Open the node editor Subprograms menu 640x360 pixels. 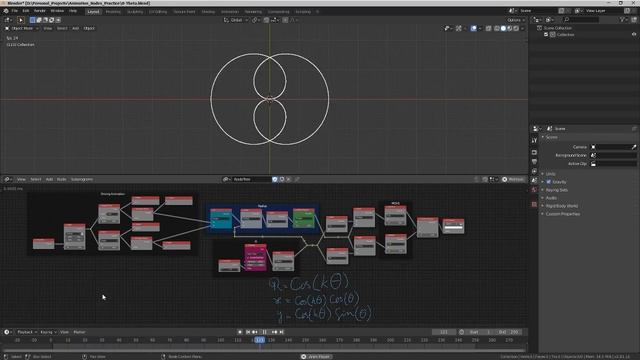point(82,180)
